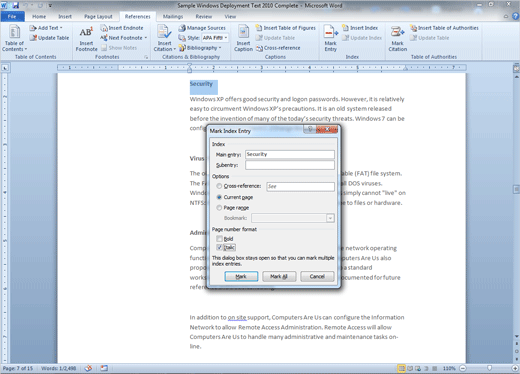This screenshot has height=374, width=520.
Task: Click the on site underlined text
Action: coord(237,317)
